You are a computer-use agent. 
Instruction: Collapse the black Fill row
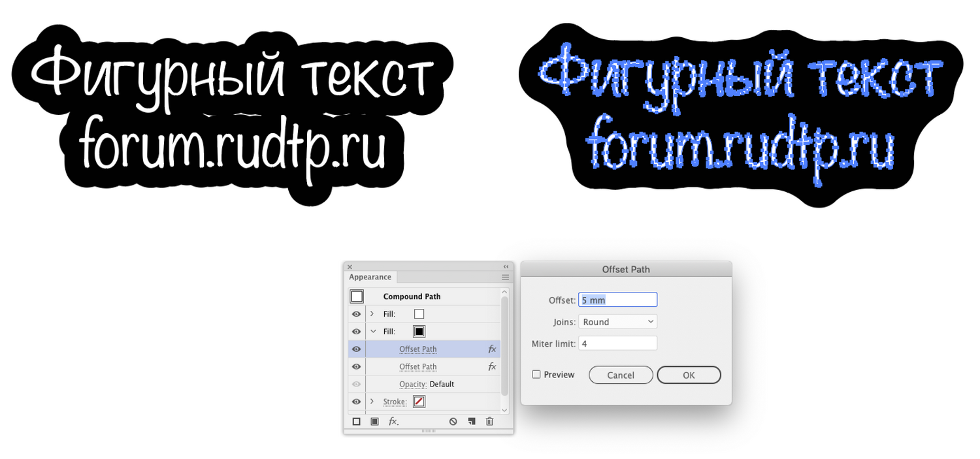pyautogui.click(x=373, y=332)
